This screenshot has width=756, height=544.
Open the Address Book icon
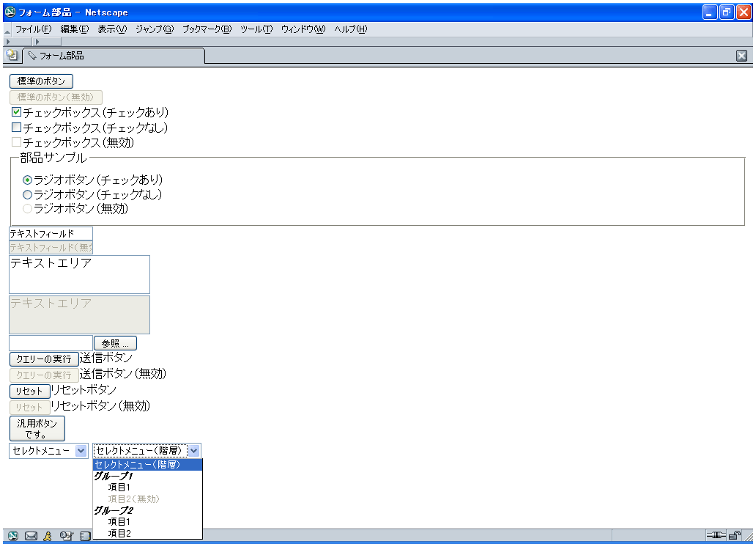point(85,535)
